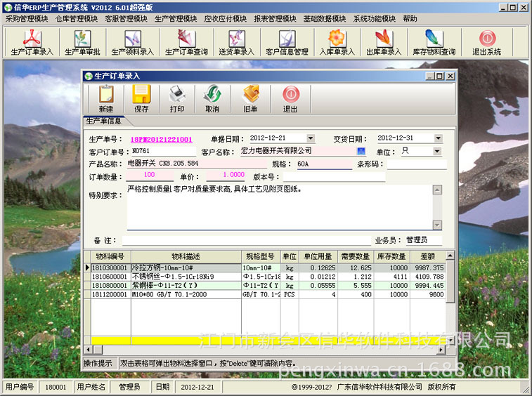Click the material table vertical scroll-up arrow
532x396 pixels.
point(450,256)
